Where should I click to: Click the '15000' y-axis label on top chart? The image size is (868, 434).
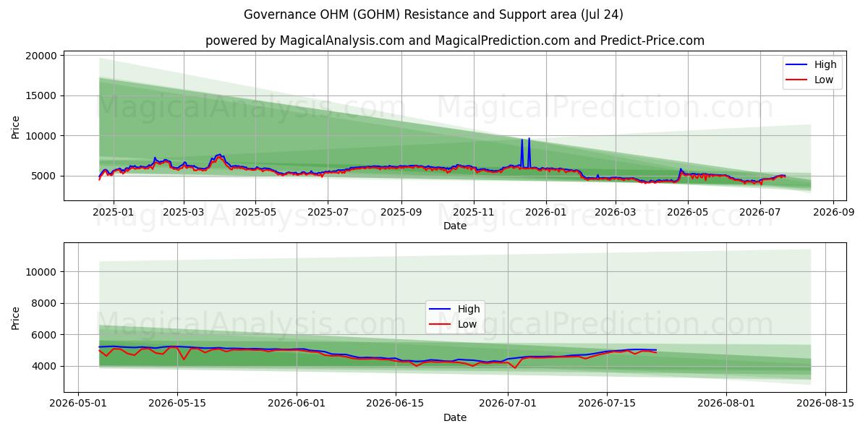click(41, 95)
